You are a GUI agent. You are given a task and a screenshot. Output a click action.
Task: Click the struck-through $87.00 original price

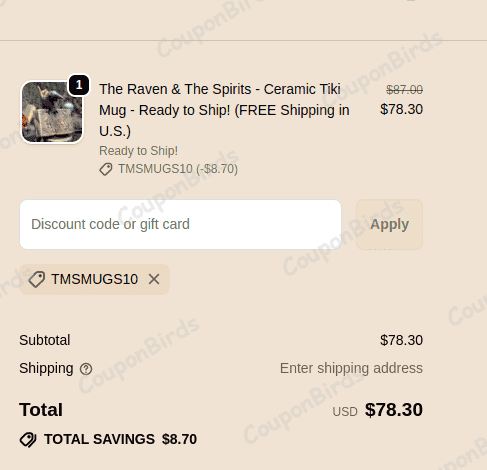[404, 89]
